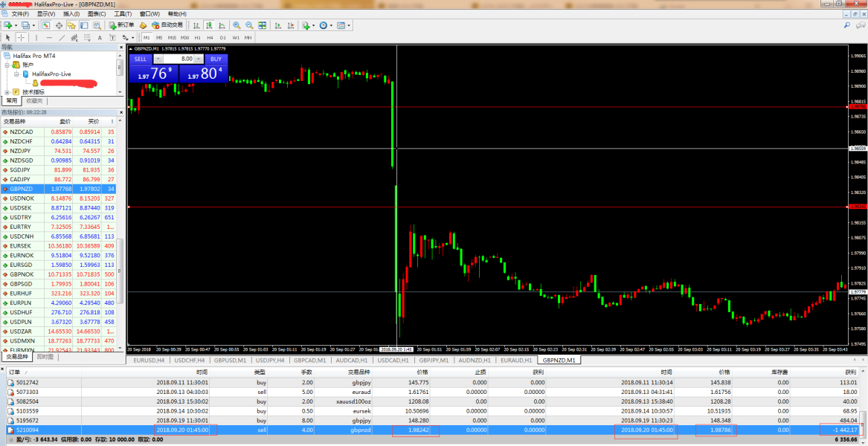Collapse the HalifaxPro-Live account tree node

coord(16,74)
